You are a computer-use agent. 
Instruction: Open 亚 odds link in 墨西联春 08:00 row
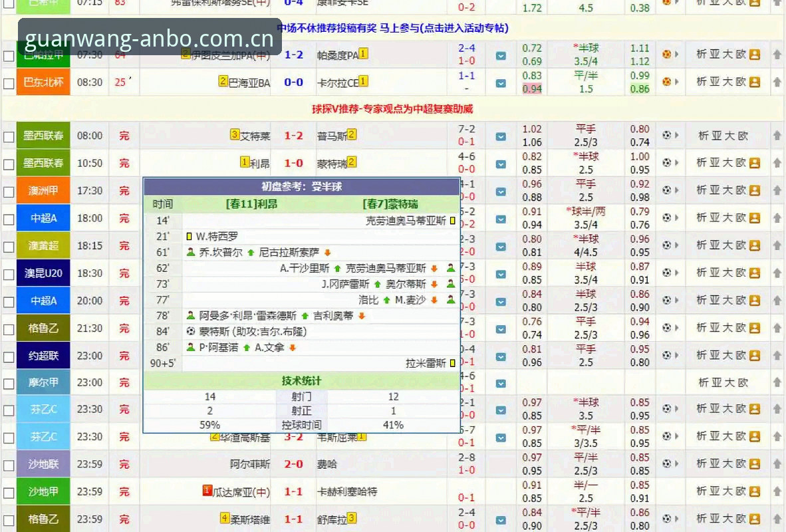[x=716, y=136]
